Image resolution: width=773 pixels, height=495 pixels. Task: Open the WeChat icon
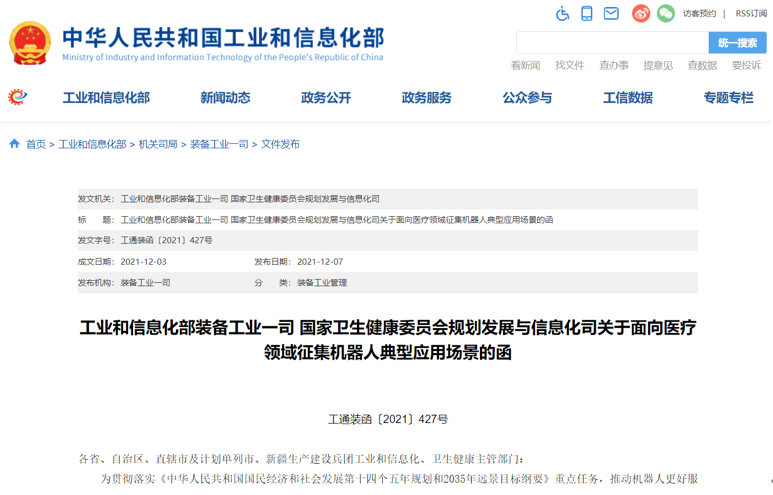[x=666, y=13]
